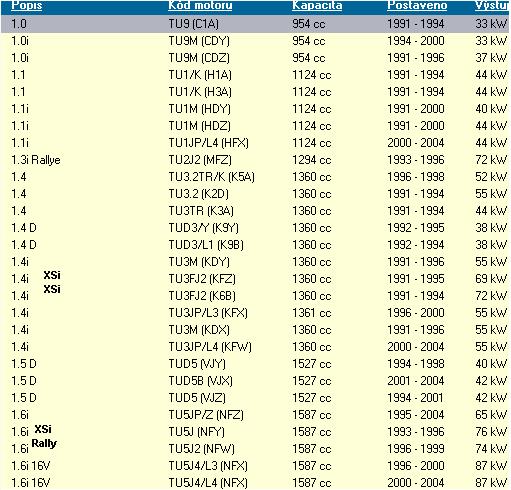The width and height of the screenshot is (511, 490).
Task: Select the TU3TR (K3A) engine code
Action: click(x=201, y=211)
